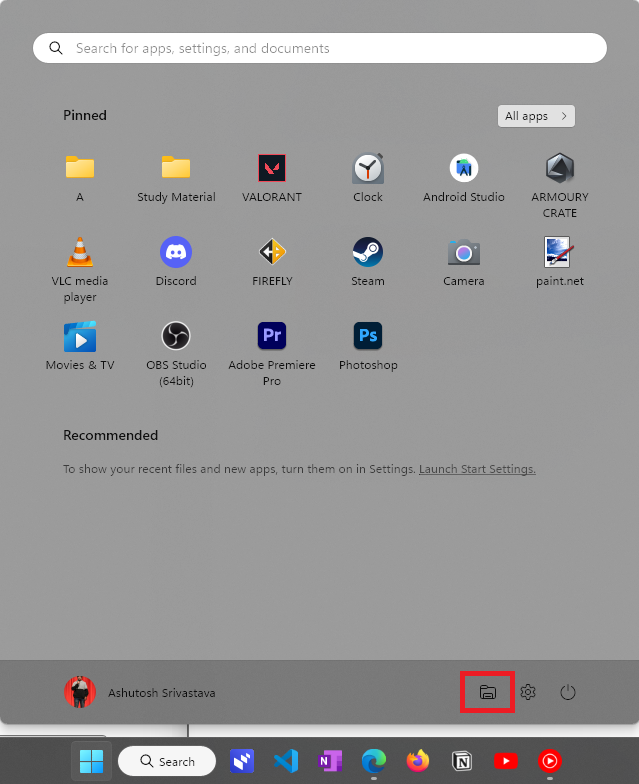639x784 pixels.
Task: Open Movies & TV app
Action: click(x=80, y=346)
